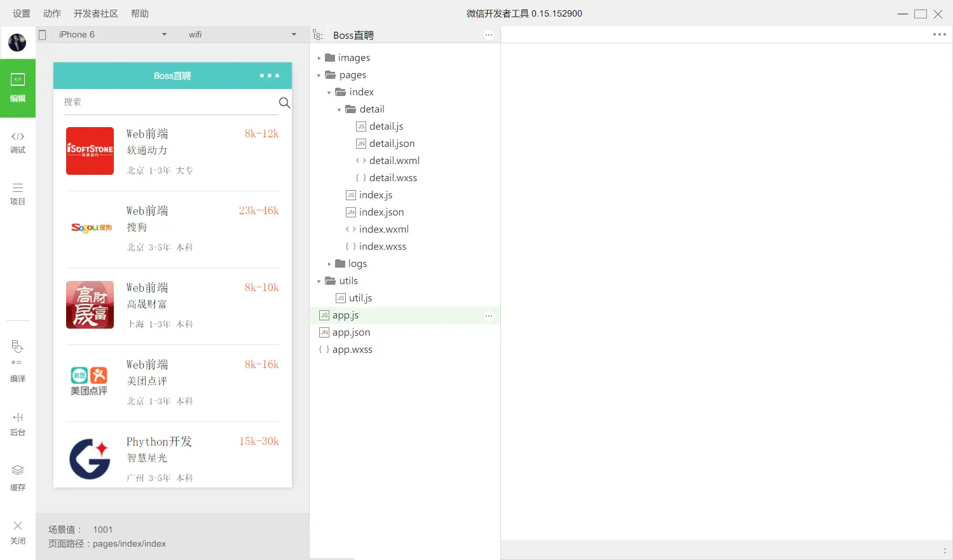This screenshot has width=953, height=560.
Task: Collapse the index folder
Action: 329,92
